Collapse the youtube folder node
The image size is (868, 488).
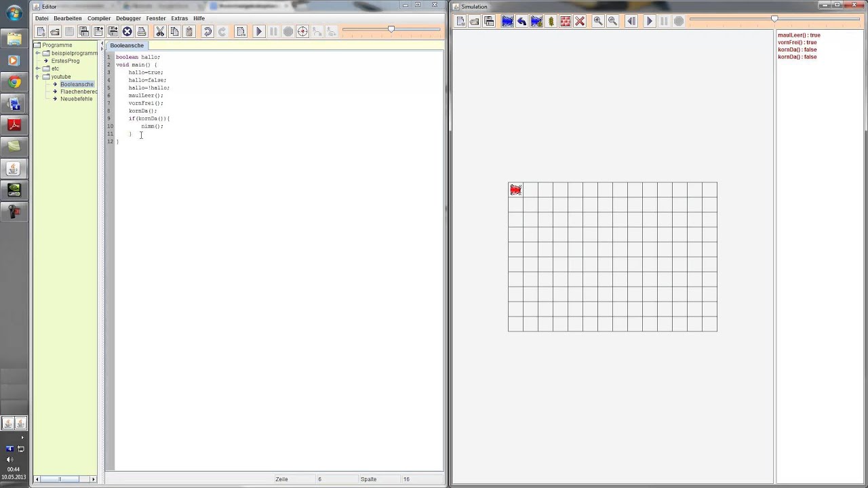(x=38, y=77)
